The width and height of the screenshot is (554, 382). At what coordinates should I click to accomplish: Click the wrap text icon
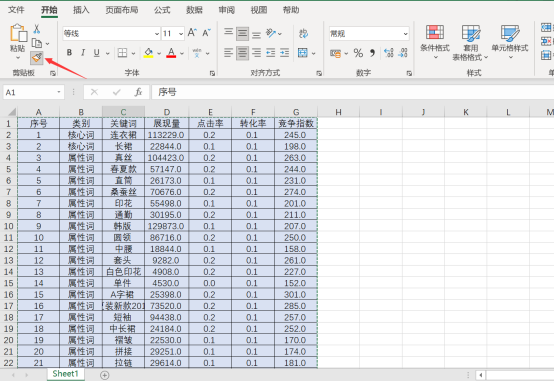[303, 34]
